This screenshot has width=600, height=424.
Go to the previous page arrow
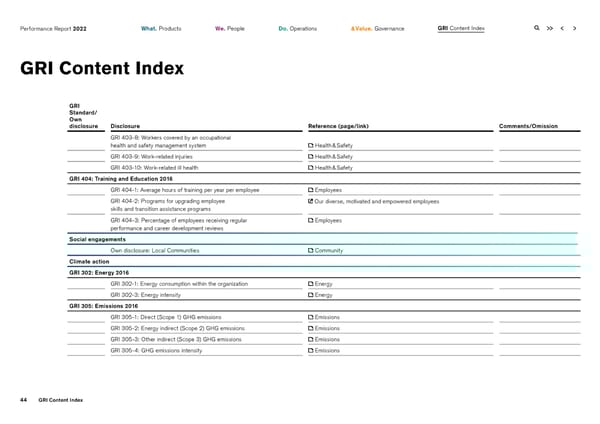click(562, 28)
